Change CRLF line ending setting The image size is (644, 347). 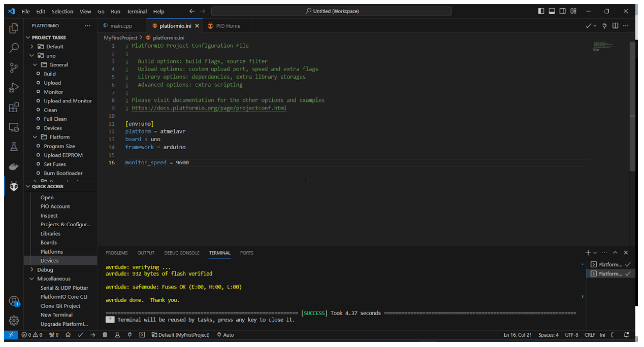click(590, 335)
